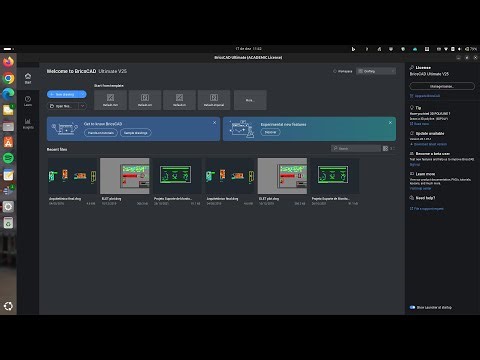Click the Recent files search field

coord(356,148)
